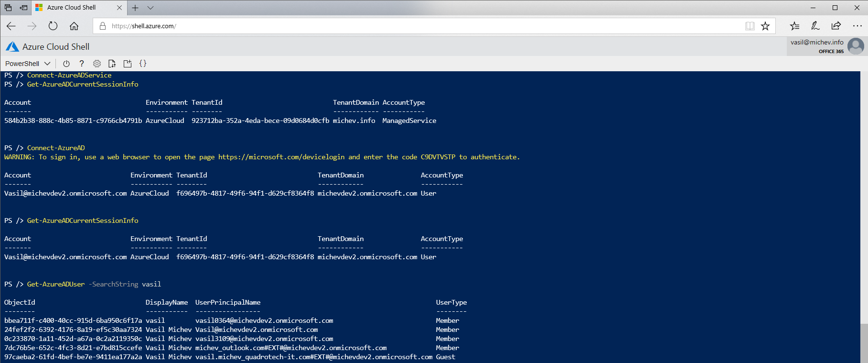868x363 pixels.
Task: Click the device code C9DVTVSTP
Action: (x=438, y=157)
